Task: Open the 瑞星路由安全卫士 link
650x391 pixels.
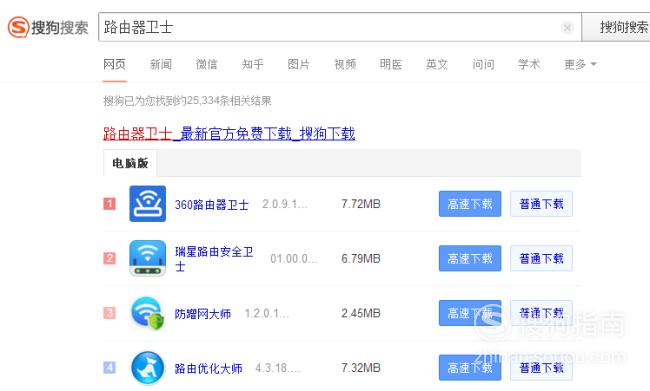Action: click(214, 259)
